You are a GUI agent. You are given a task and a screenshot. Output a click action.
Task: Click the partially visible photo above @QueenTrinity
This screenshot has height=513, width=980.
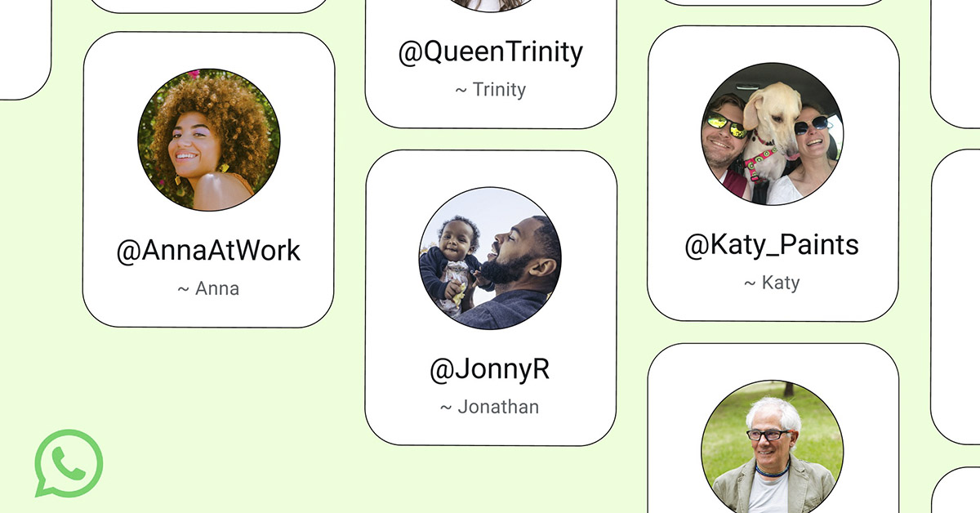[x=490, y=5]
